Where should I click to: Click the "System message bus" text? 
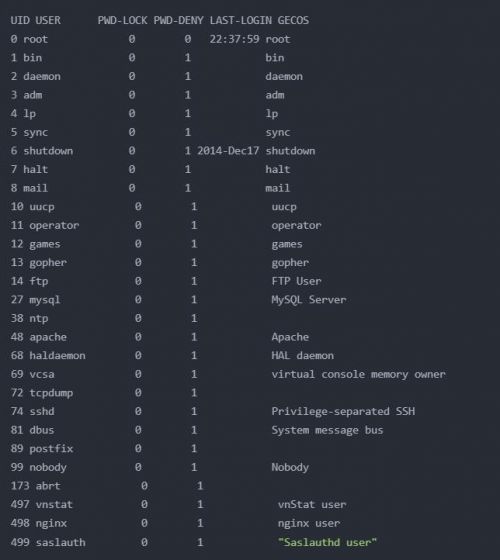point(328,430)
